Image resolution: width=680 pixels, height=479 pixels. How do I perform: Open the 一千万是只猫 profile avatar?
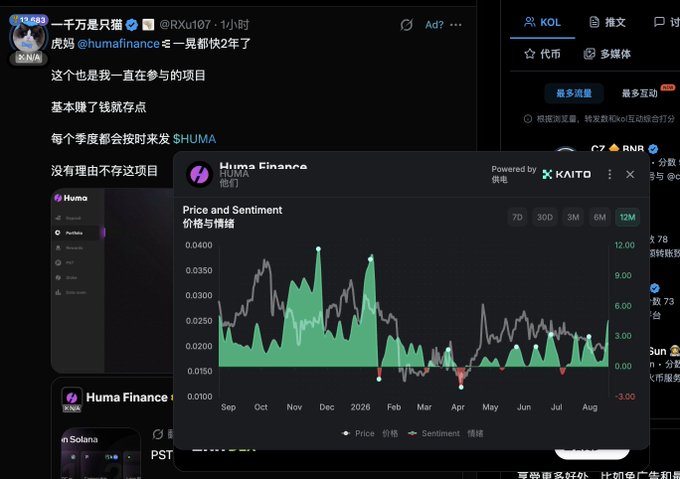click(29, 38)
